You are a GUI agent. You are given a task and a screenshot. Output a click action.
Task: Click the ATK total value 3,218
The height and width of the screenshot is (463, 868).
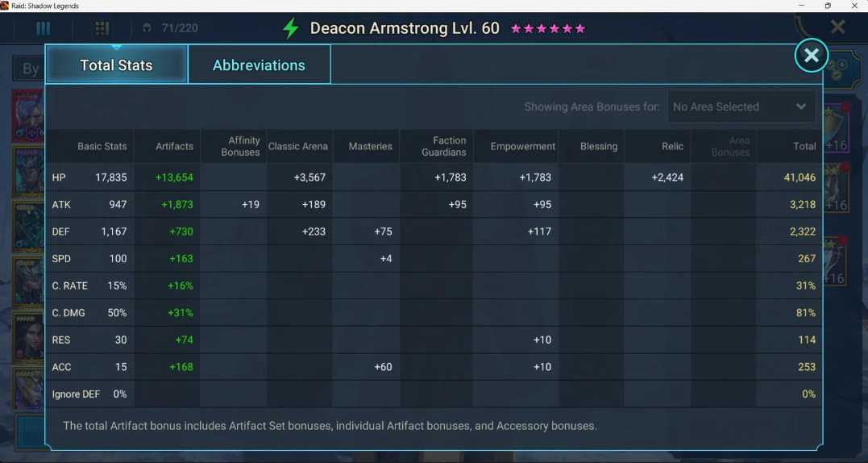click(x=803, y=204)
